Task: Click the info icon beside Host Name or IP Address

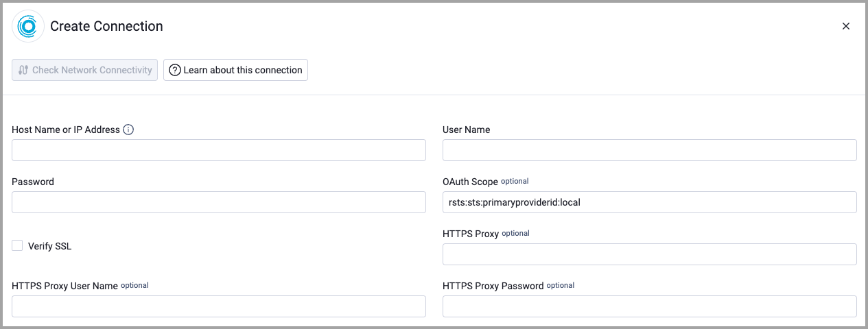Action: tap(128, 130)
